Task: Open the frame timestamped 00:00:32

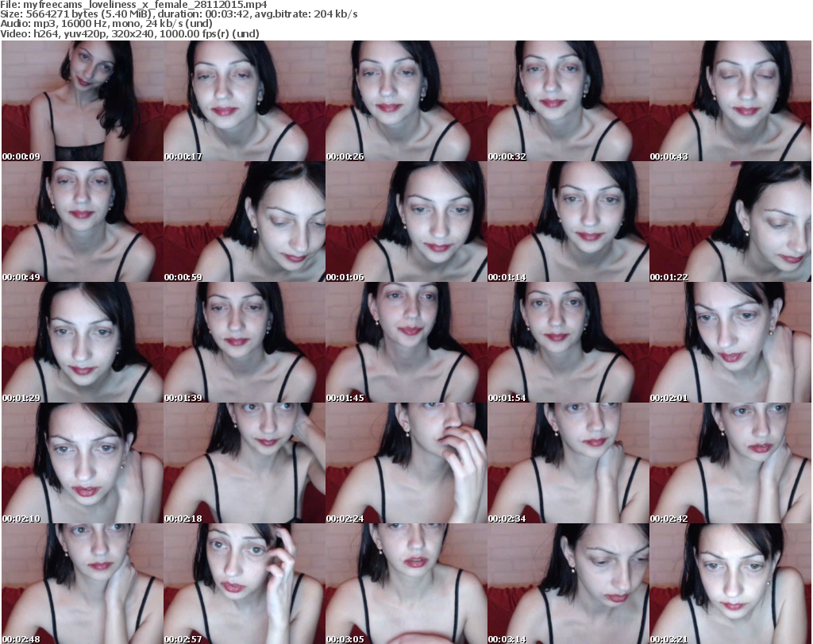Action: pyautogui.click(x=568, y=101)
